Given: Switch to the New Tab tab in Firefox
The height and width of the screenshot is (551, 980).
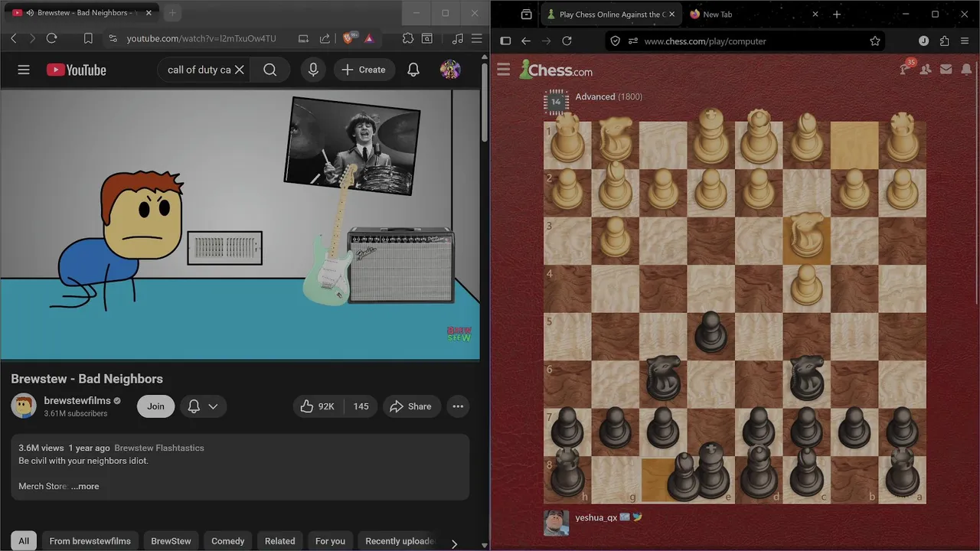Looking at the screenshot, I should (x=754, y=15).
